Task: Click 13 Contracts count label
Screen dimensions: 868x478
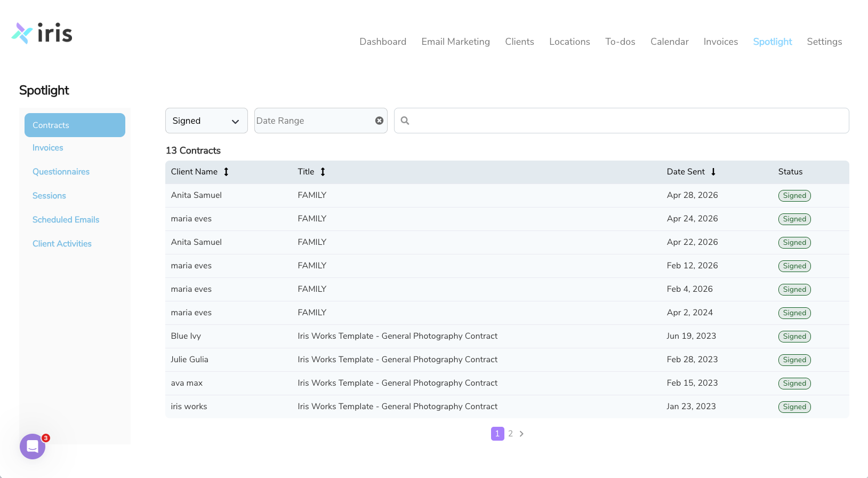Action: click(x=193, y=150)
